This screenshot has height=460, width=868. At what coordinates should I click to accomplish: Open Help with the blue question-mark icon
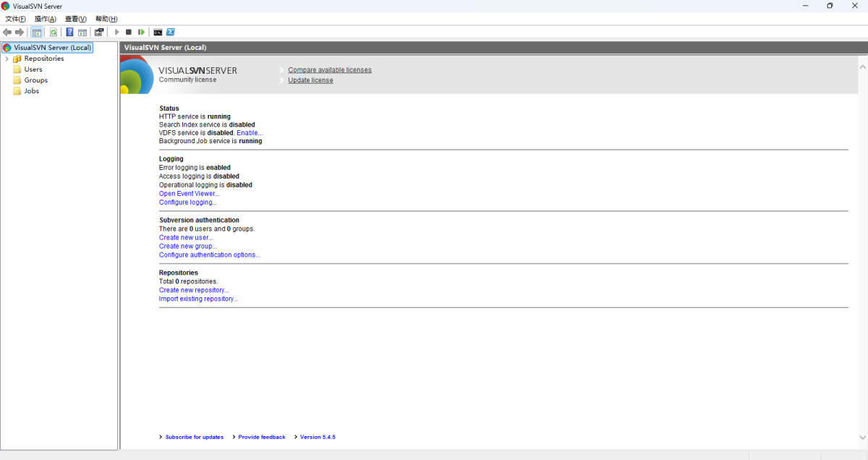(69, 32)
